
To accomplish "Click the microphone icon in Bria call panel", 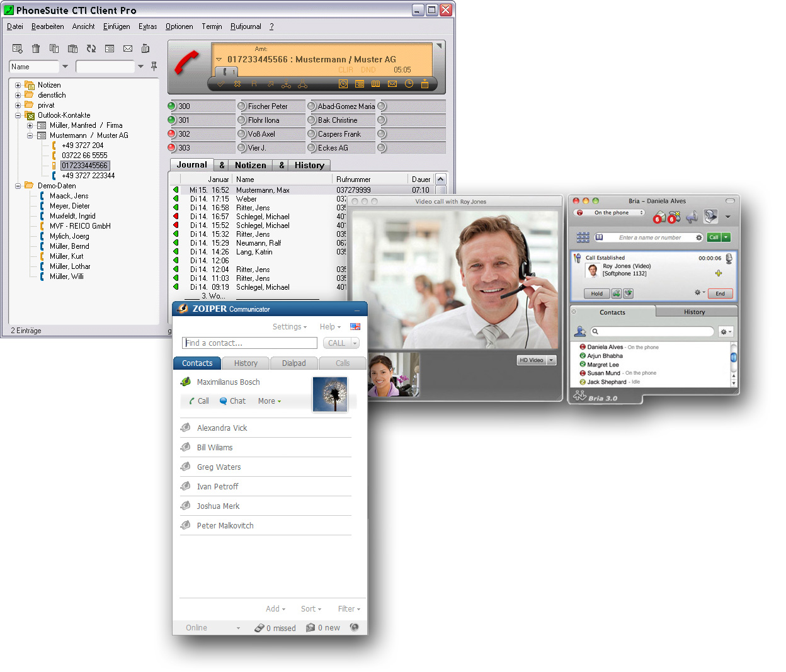I will (x=729, y=258).
